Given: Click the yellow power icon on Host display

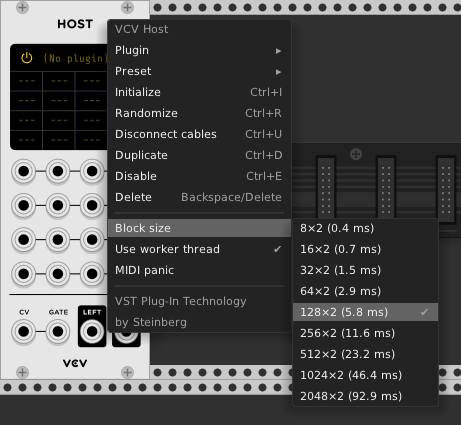Looking at the screenshot, I should point(27,58).
